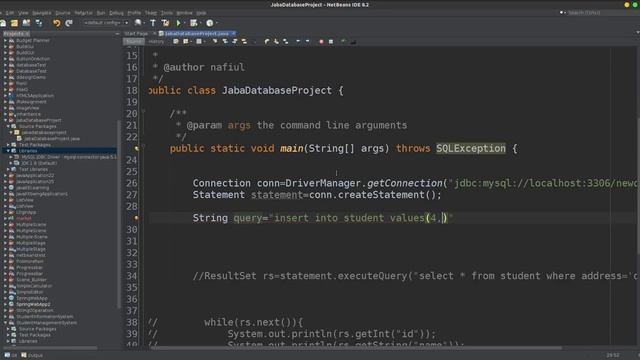Expand the Budget Planner project
Image resolution: width=640 pixels, height=360 pixels.
(5, 41)
